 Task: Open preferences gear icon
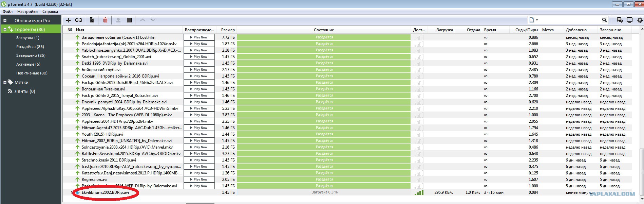[x=640, y=20]
